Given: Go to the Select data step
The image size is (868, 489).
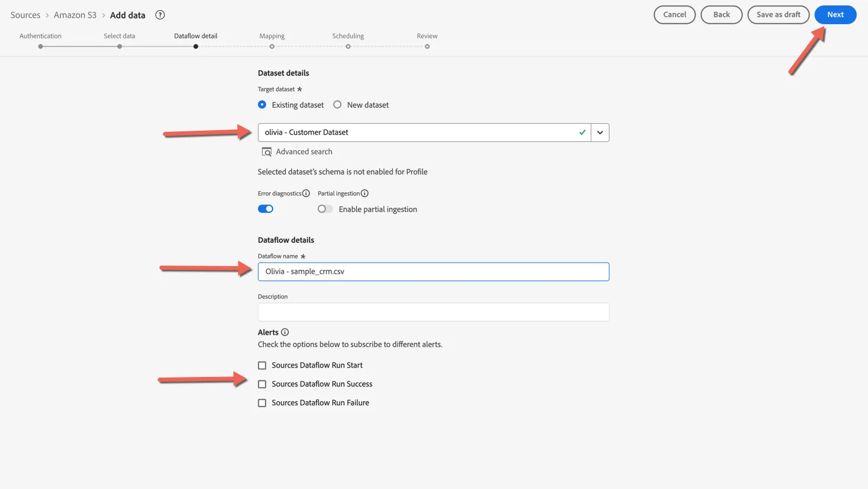Looking at the screenshot, I should click(x=120, y=39).
